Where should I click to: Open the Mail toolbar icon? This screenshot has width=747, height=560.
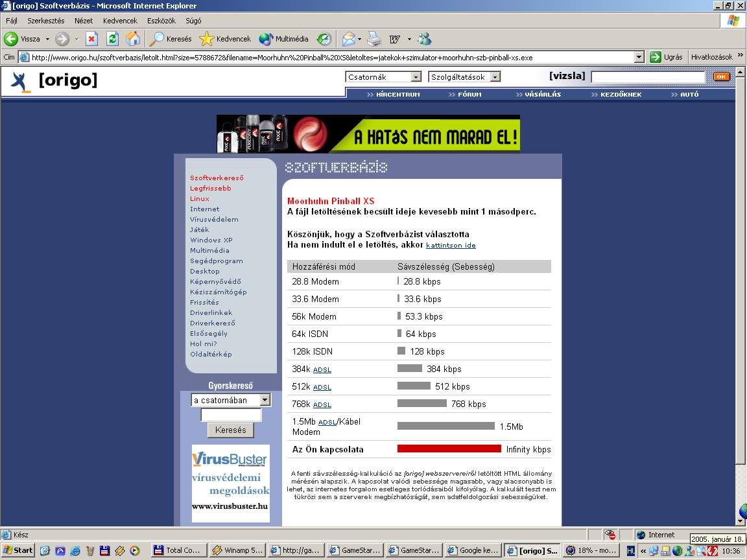pos(349,39)
